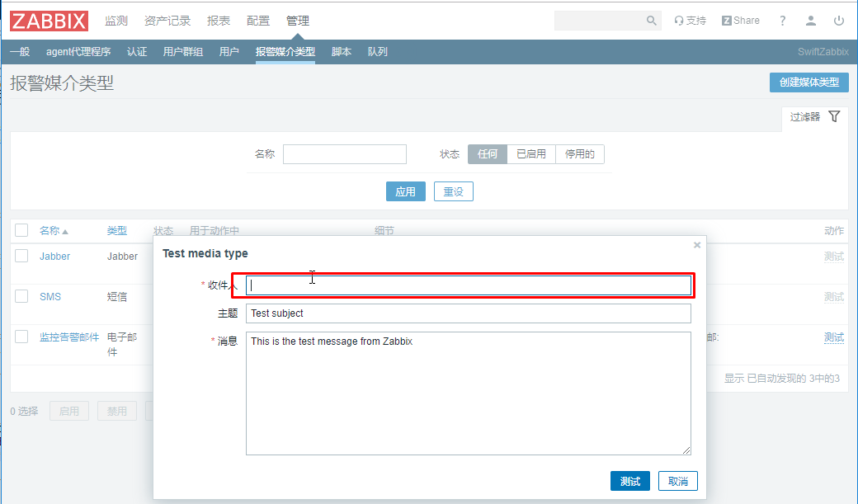Click the 取消 dialog button
Viewport: 858px width, 504px height.
pos(678,481)
